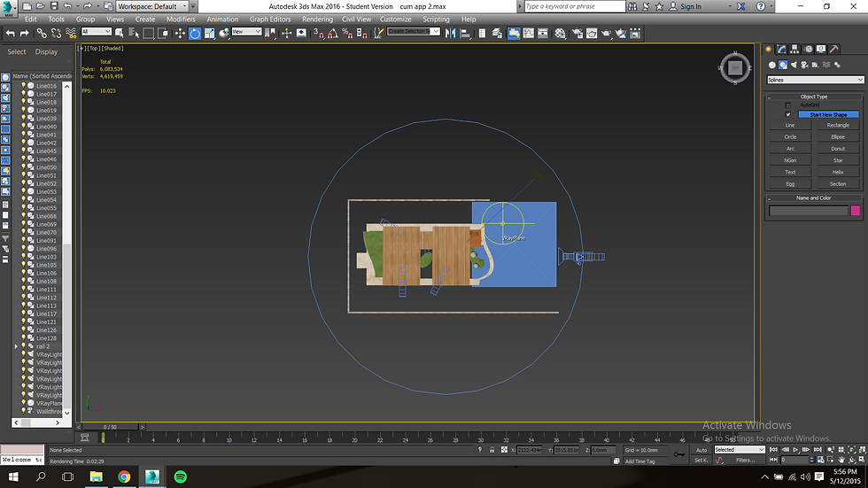The height and width of the screenshot is (488, 868).
Task: Activate the Select and Link tool
Action: tap(42, 33)
